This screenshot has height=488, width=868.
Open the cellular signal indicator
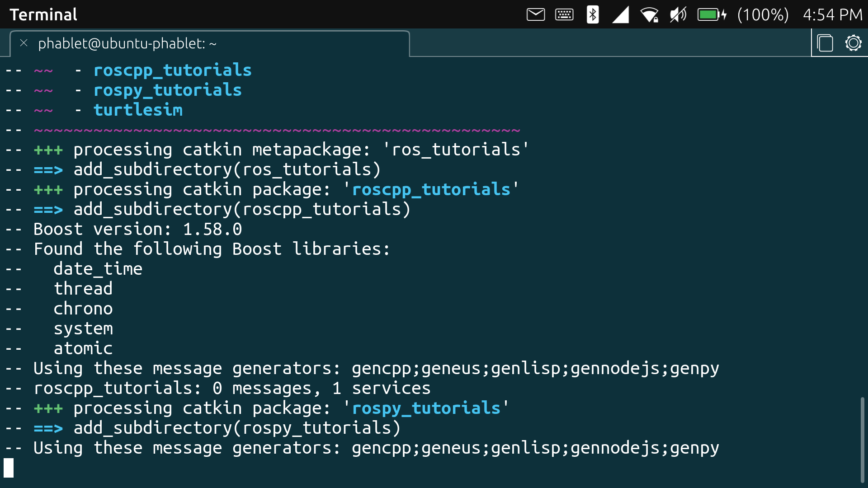pos(621,14)
